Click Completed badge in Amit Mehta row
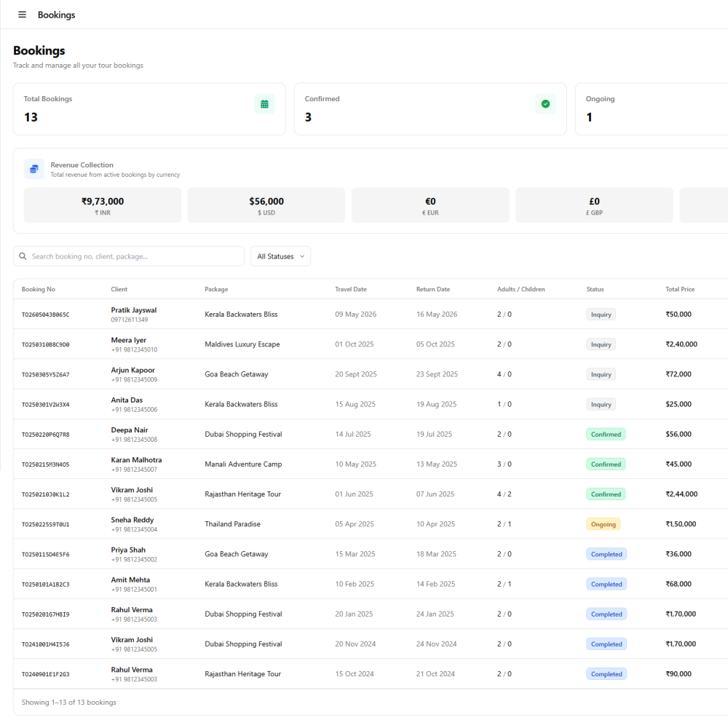Image resolution: width=728 pixels, height=728 pixels. pos(606,584)
